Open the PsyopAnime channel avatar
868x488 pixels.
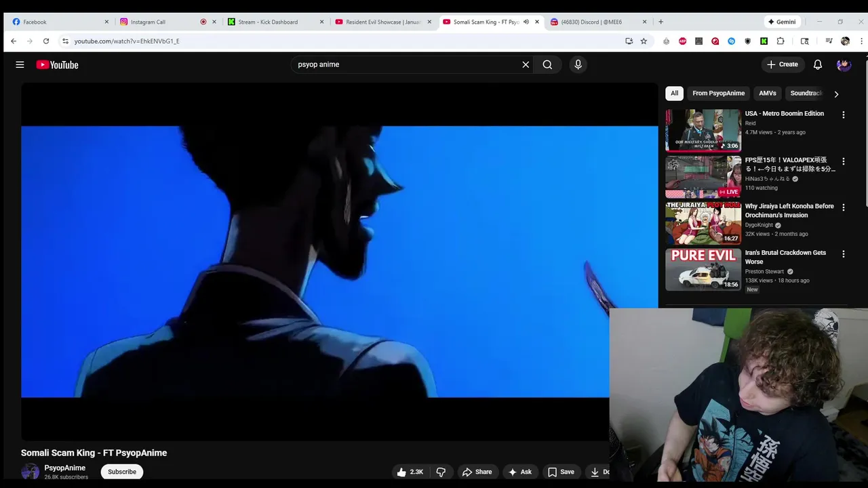point(30,472)
